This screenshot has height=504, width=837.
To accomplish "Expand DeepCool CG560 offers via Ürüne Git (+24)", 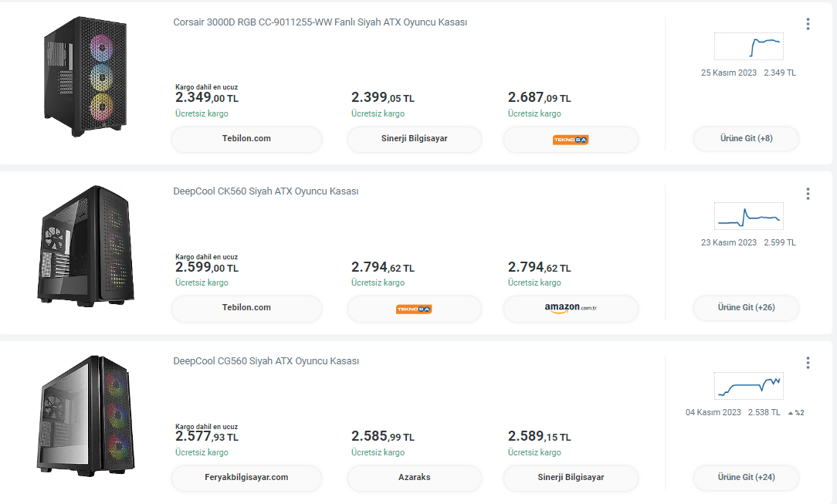I will coord(746,478).
